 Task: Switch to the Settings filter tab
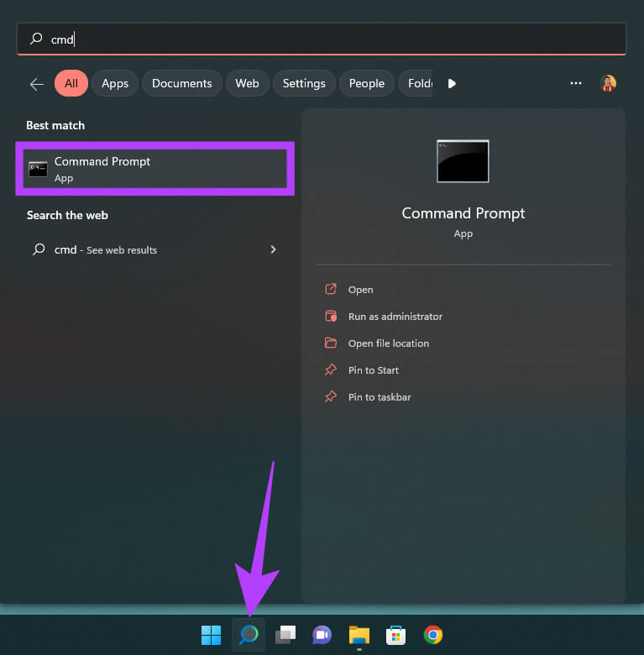click(x=304, y=83)
